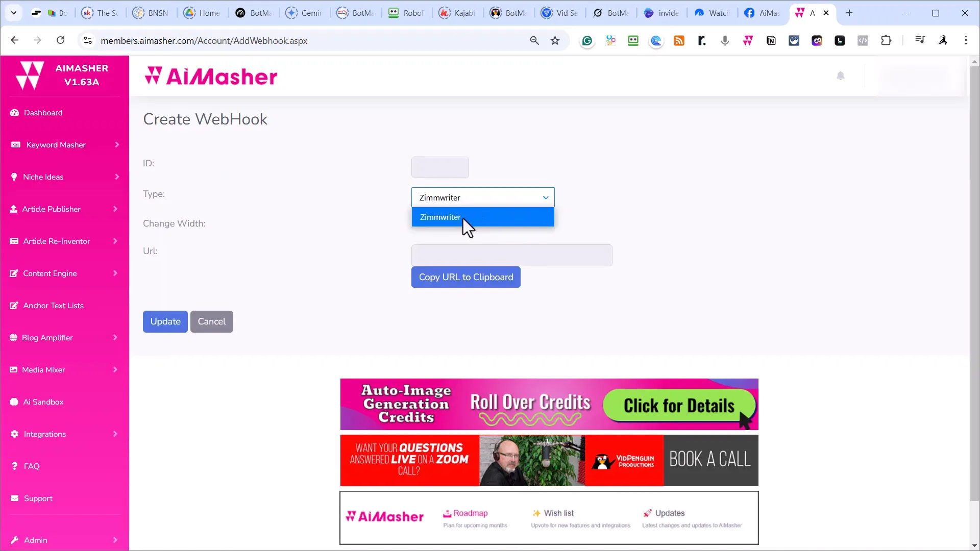The image size is (980, 551).
Task: Click the ID input field
Action: [440, 167]
